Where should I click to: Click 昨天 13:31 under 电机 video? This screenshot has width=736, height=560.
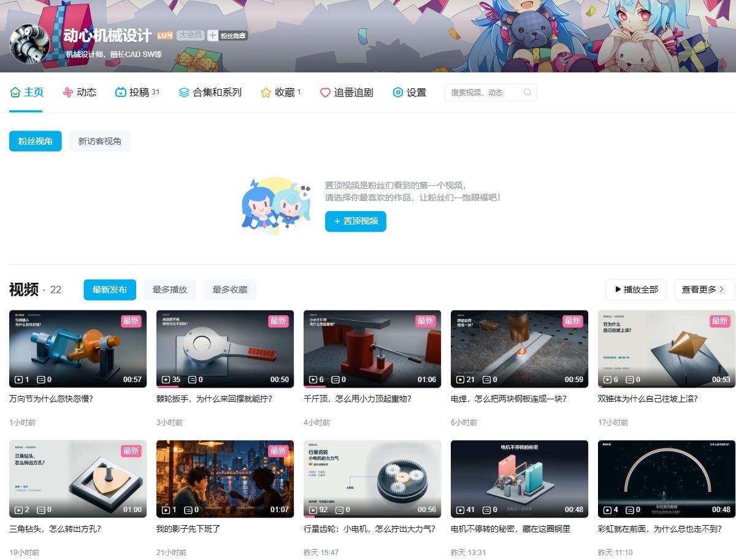coord(469,553)
